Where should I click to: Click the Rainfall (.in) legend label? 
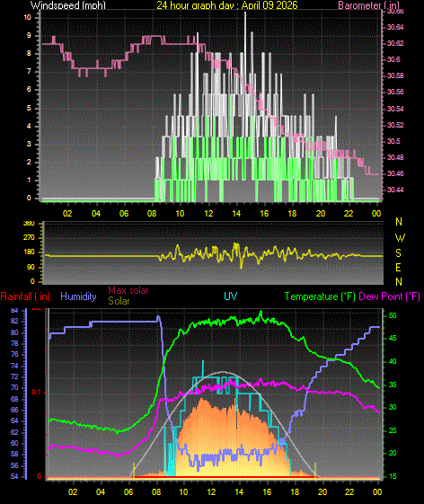click(x=25, y=296)
